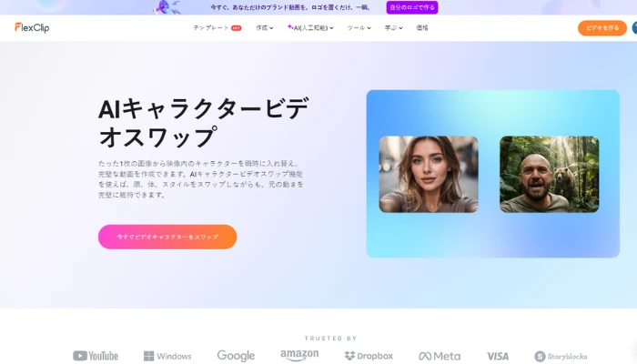Click the user avatar in the header

(634, 28)
